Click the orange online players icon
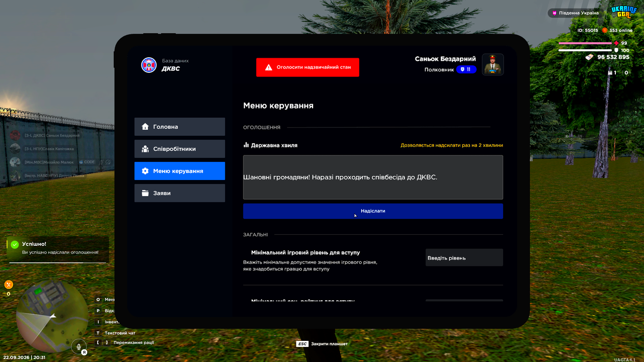The width and height of the screenshot is (644, 362). (605, 30)
